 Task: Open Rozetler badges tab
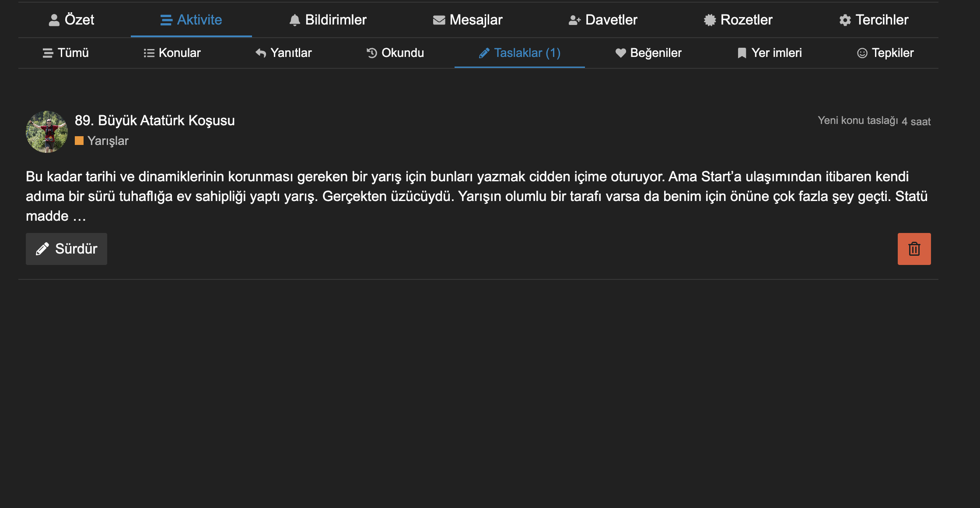pyautogui.click(x=738, y=20)
